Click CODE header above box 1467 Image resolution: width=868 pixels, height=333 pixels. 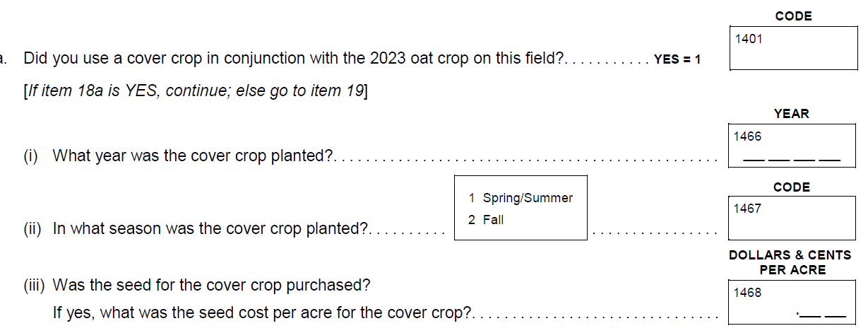click(792, 187)
